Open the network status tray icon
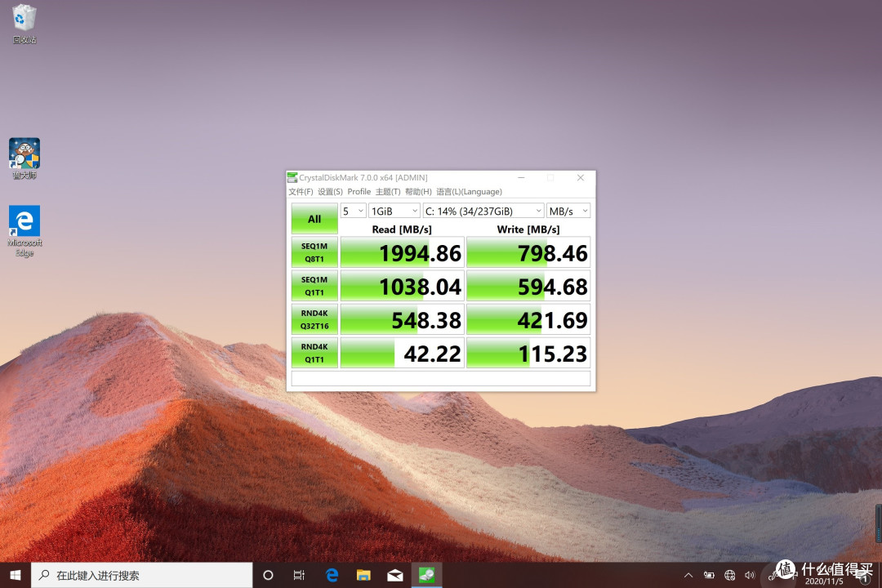This screenshot has height=588, width=882. (x=729, y=575)
